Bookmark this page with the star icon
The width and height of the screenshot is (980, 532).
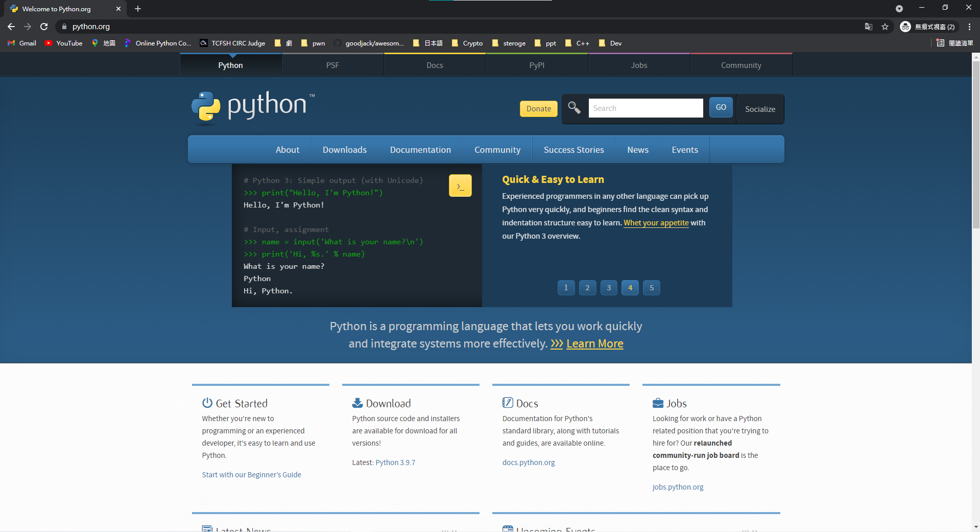[885, 27]
